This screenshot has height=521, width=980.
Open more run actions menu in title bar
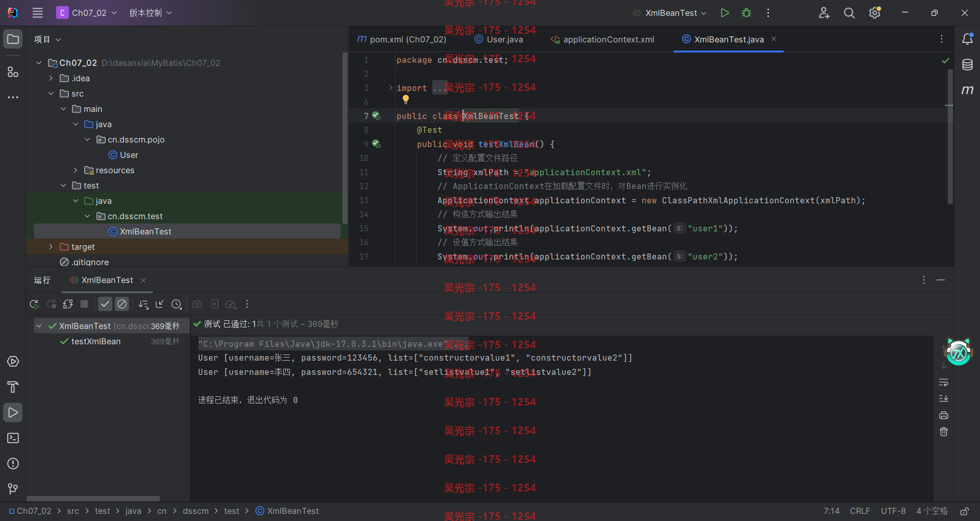click(x=768, y=13)
